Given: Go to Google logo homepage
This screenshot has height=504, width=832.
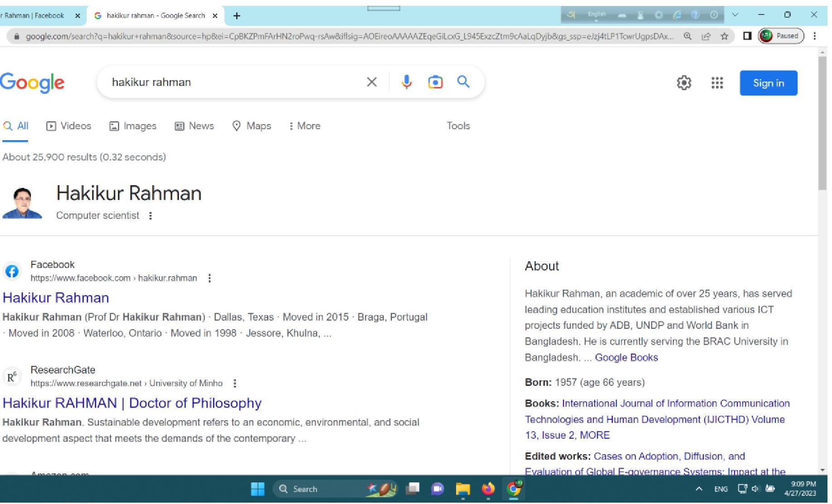Looking at the screenshot, I should [x=32, y=82].
